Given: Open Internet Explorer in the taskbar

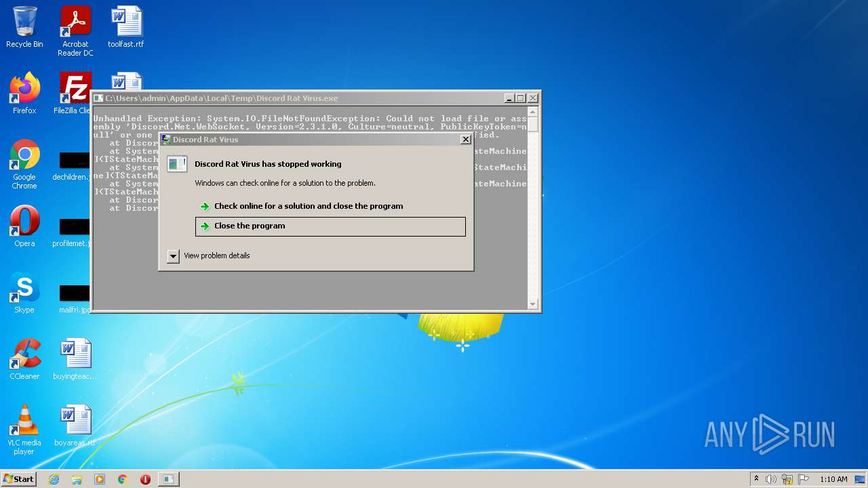Looking at the screenshot, I should (x=54, y=479).
